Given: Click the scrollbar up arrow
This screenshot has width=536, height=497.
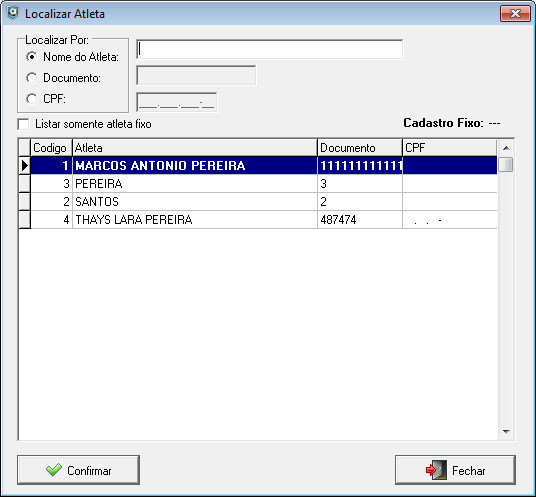Looking at the screenshot, I should coord(506,148).
